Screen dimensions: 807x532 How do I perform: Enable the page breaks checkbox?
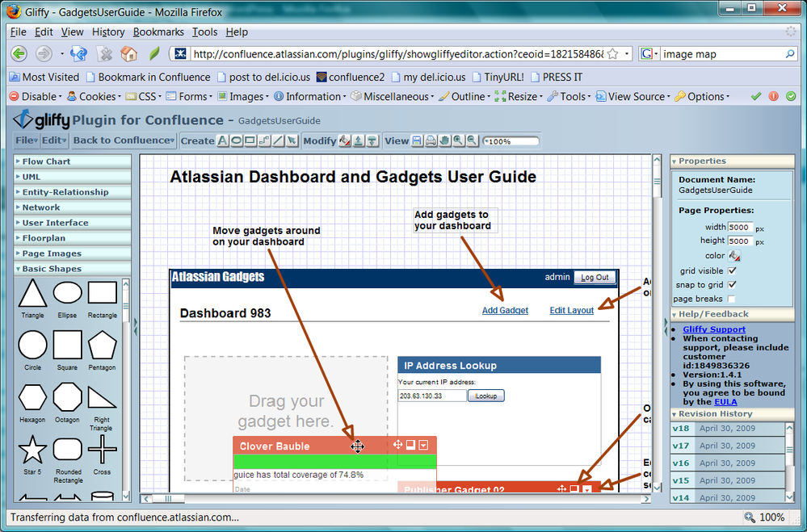point(731,299)
